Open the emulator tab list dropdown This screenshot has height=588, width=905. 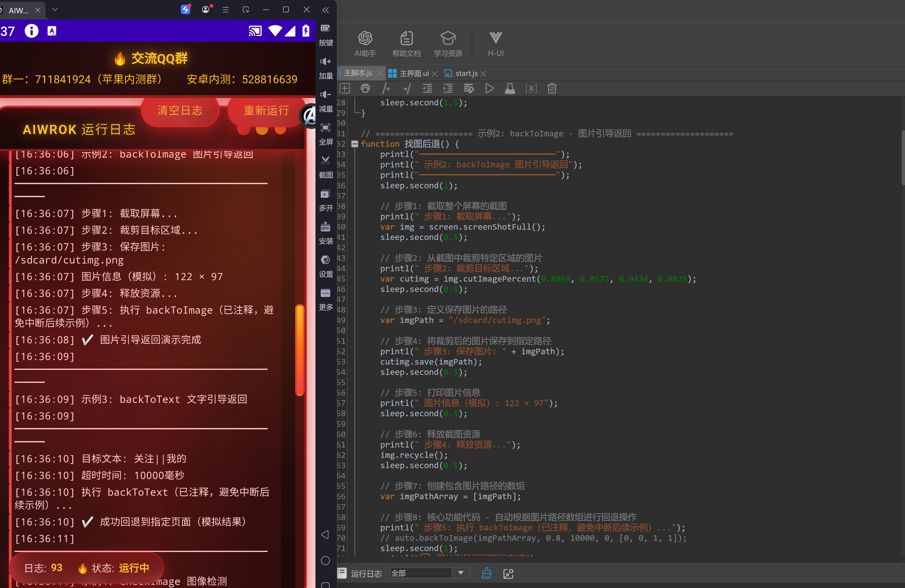tap(55, 9)
